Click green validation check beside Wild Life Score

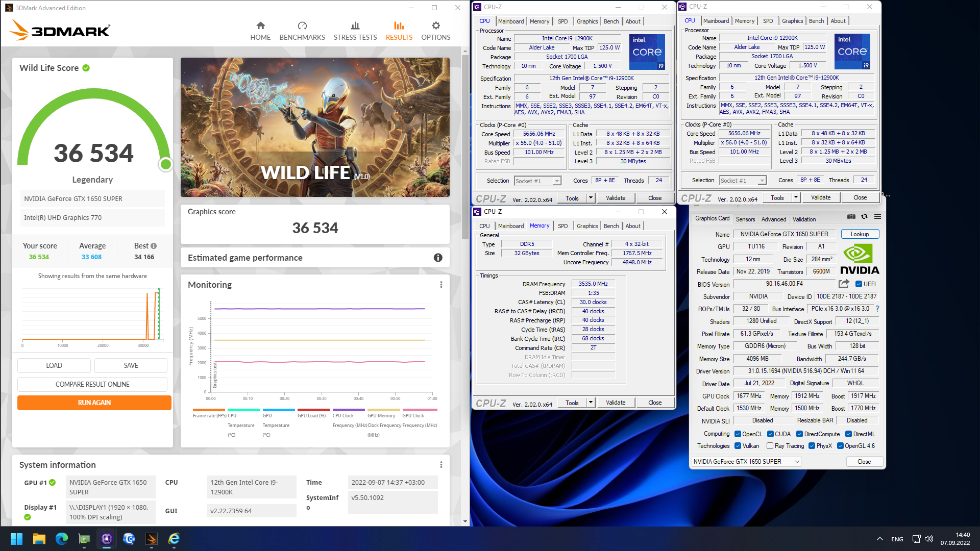[86, 68]
